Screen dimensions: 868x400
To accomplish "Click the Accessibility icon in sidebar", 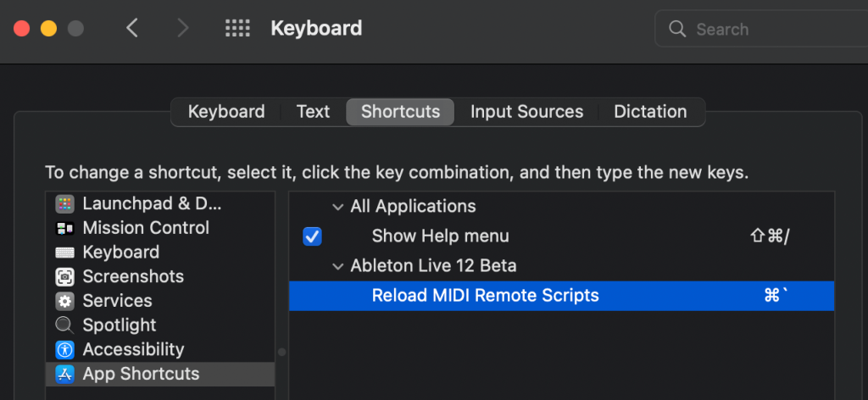I will 64,349.
